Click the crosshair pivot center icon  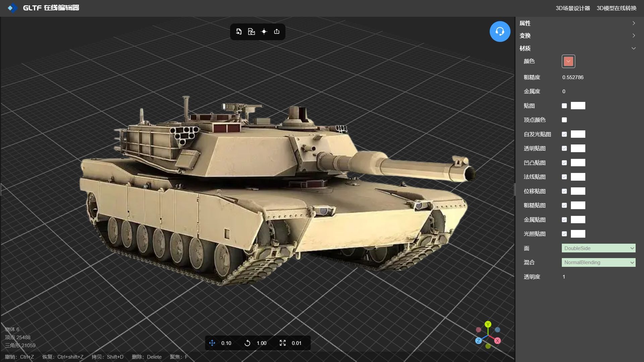pos(264,32)
